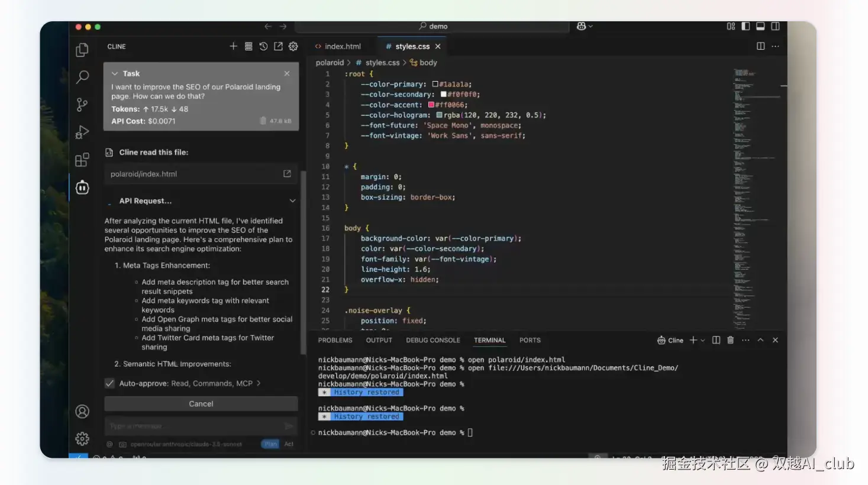Expand Auto-approve settings chevron

click(x=259, y=383)
